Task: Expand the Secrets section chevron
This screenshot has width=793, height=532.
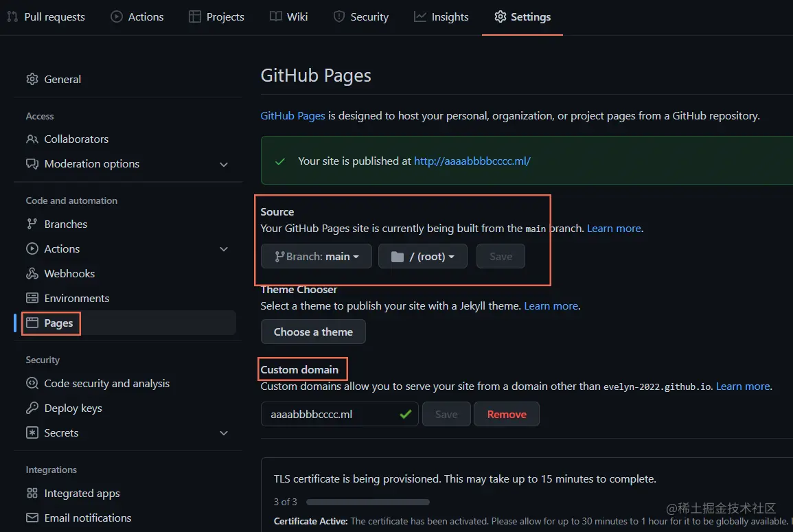Action: point(224,433)
